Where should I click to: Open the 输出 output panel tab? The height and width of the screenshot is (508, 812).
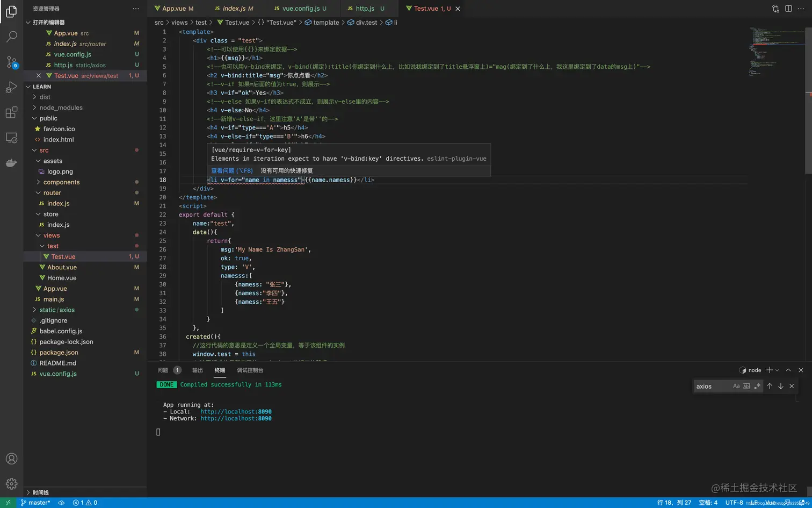pos(198,370)
